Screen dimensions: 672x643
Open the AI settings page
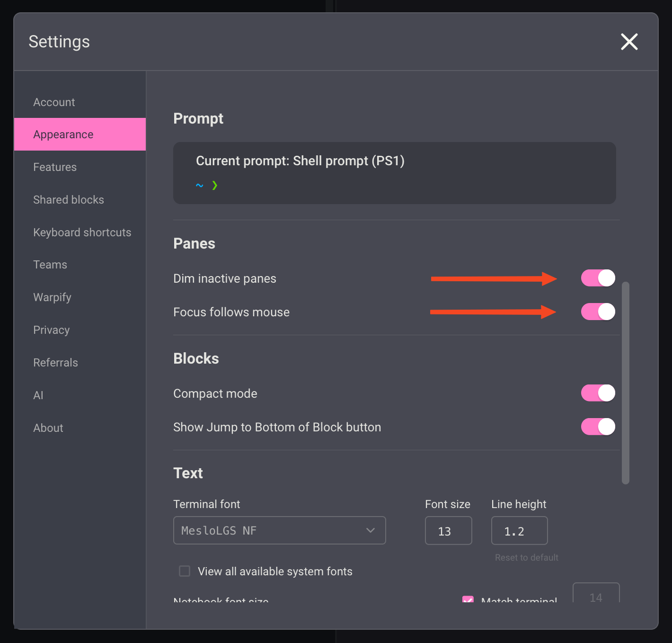(x=38, y=395)
